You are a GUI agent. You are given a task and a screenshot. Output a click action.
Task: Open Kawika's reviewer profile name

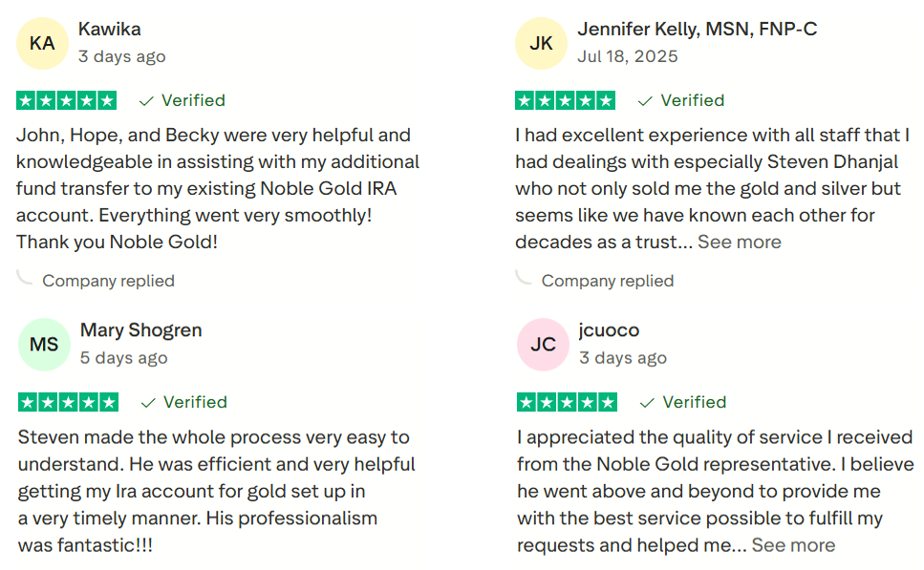click(x=110, y=30)
